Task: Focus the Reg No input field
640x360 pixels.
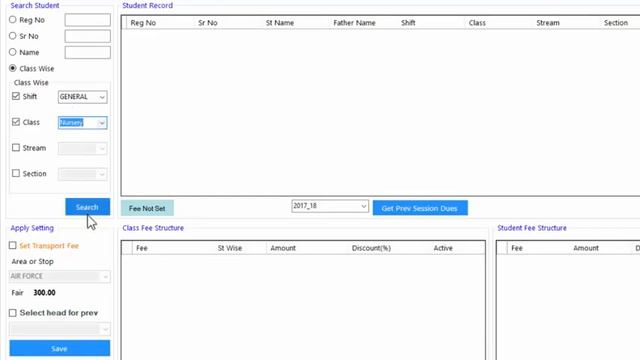Action: point(87,20)
